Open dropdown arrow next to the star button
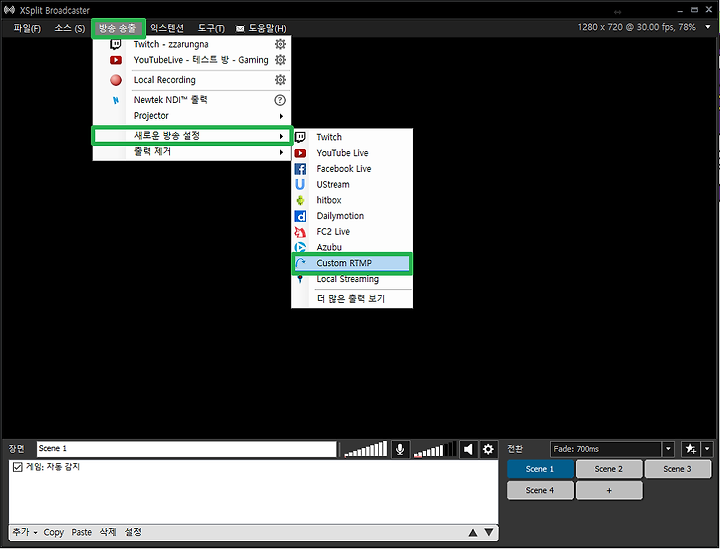Screen dimensions: 720x549 [707, 449]
